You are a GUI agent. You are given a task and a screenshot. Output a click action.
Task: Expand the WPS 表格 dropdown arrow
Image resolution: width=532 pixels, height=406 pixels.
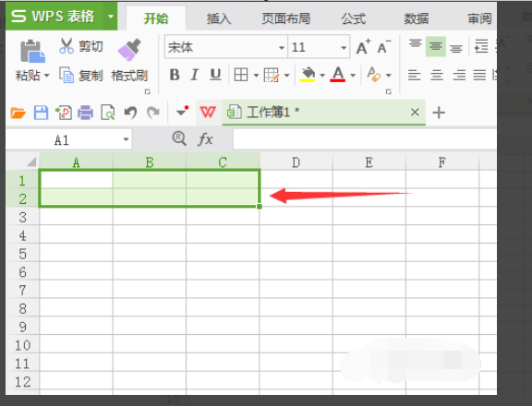(x=111, y=17)
